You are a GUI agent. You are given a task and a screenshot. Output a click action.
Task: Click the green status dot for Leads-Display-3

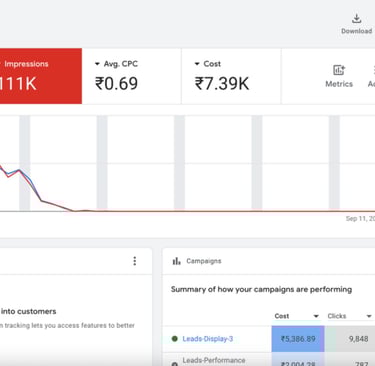tap(174, 339)
